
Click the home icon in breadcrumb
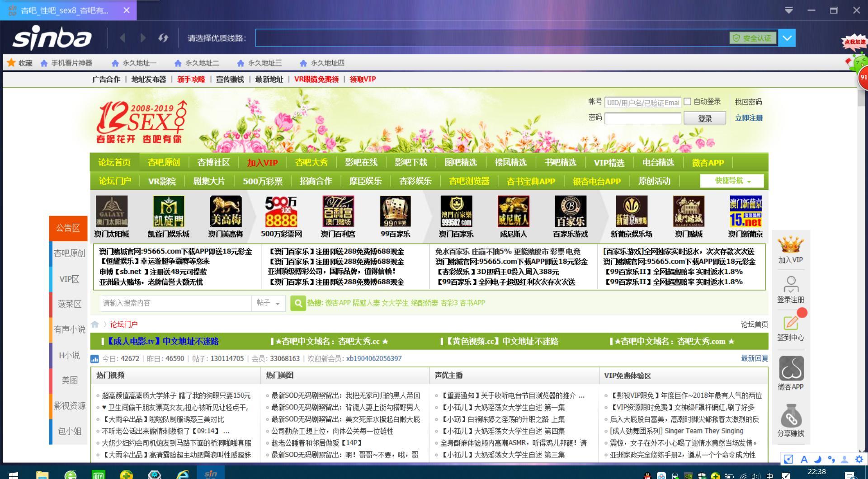[x=95, y=324]
